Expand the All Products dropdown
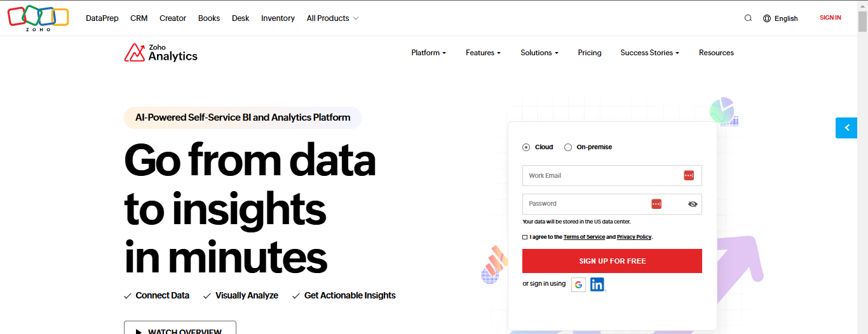The image size is (868, 334). coord(332,18)
